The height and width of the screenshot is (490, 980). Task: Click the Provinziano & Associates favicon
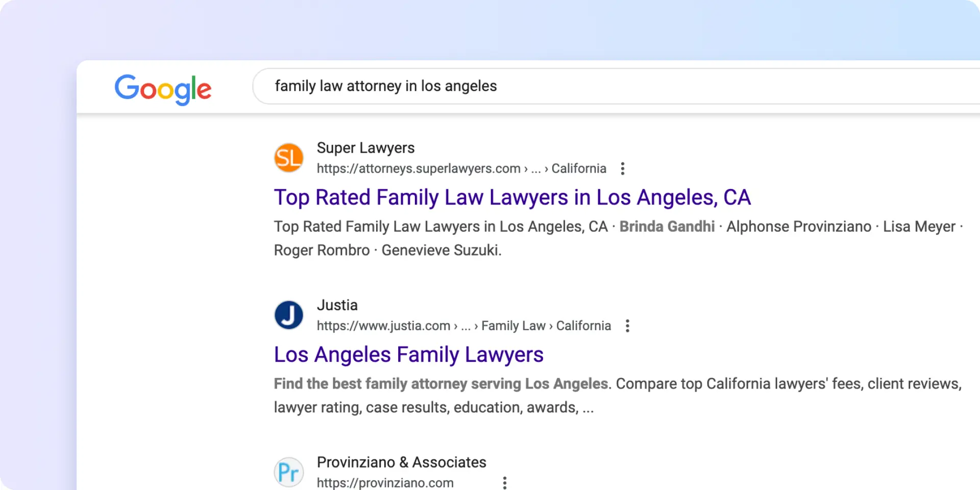[289, 472]
